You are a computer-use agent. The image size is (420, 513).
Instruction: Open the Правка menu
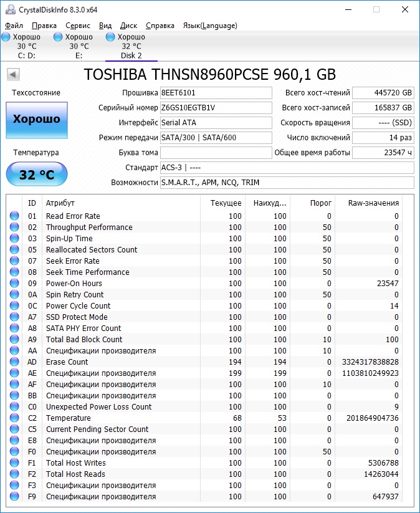(44, 26)
